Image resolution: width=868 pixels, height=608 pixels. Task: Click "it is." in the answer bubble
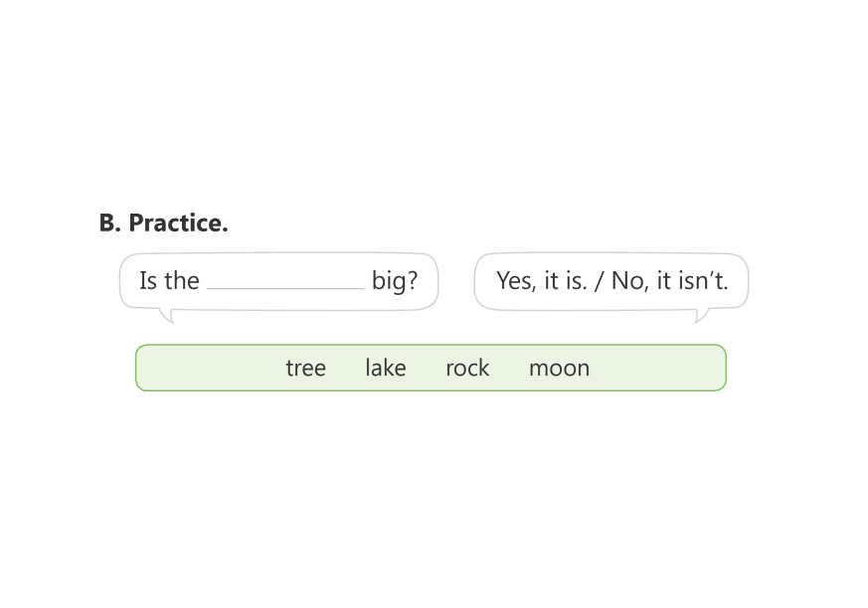point(566,281)
